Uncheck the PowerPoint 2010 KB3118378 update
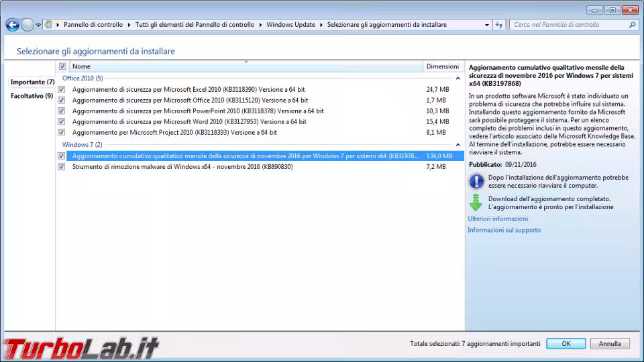This screenshot has height=362, width=644. click(62, 111)
